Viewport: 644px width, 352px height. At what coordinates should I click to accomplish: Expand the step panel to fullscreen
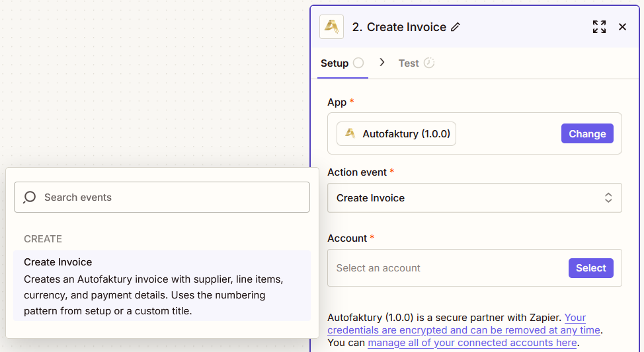[599, 26]
